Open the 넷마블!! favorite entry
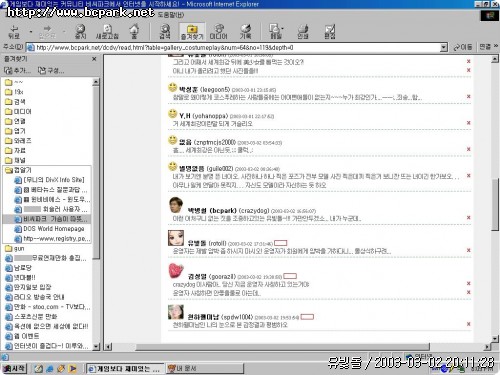The image size is (500, 375). click(x=20, y=277)
